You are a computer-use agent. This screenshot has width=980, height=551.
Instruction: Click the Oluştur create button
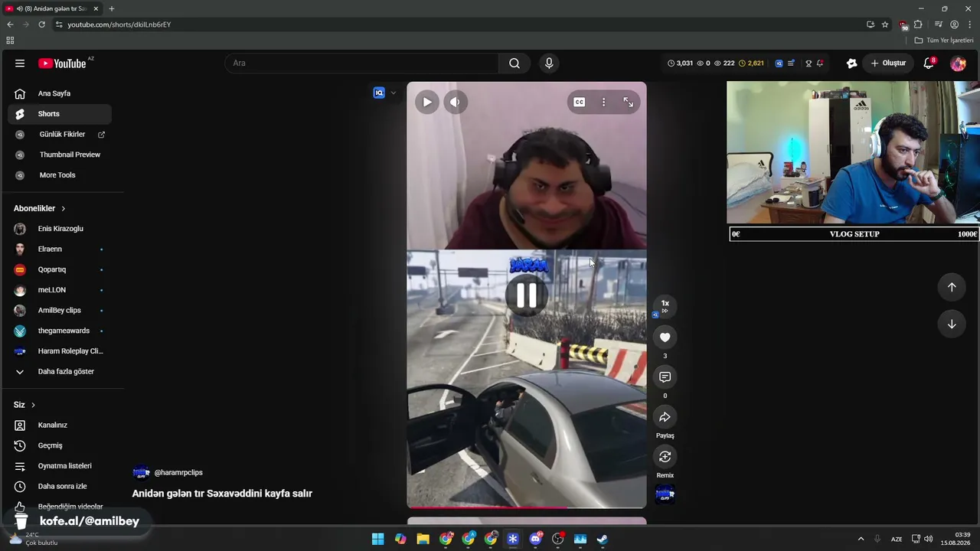click(888, 64)
